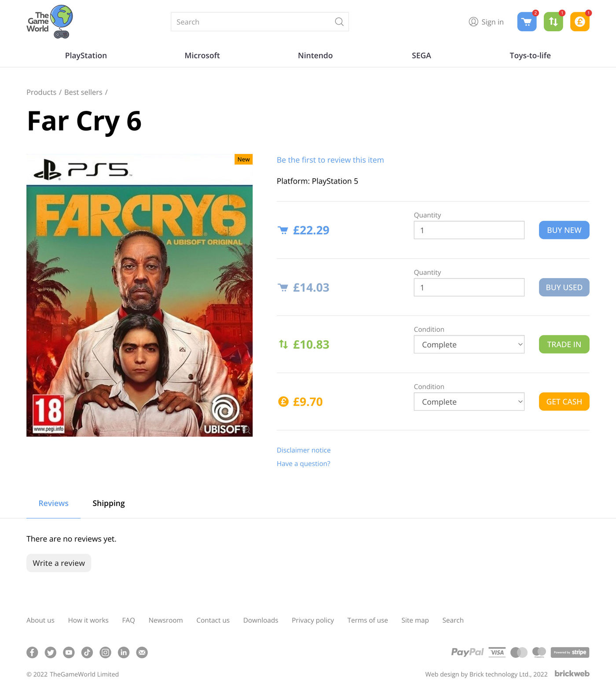Click the email envelope icon
The image size is (616, 690).
pos(142,652)
